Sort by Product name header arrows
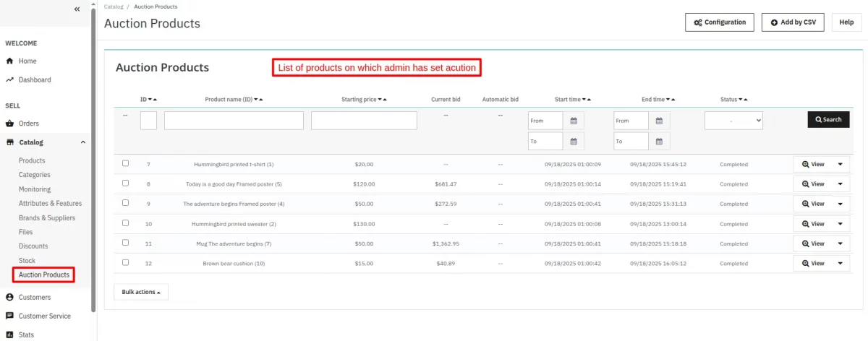 pos(258,100)
